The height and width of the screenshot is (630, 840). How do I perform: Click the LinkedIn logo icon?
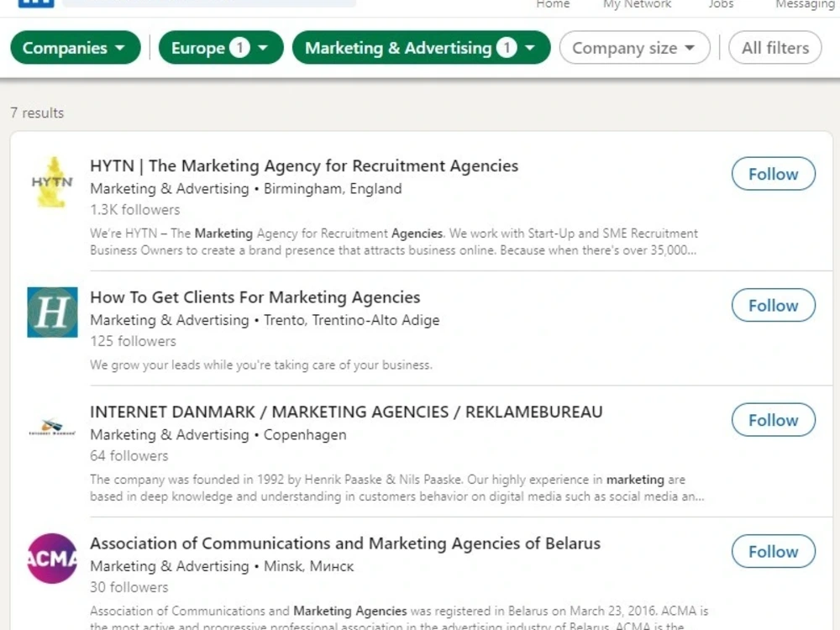pyautogui.click(x=36, y=3)
